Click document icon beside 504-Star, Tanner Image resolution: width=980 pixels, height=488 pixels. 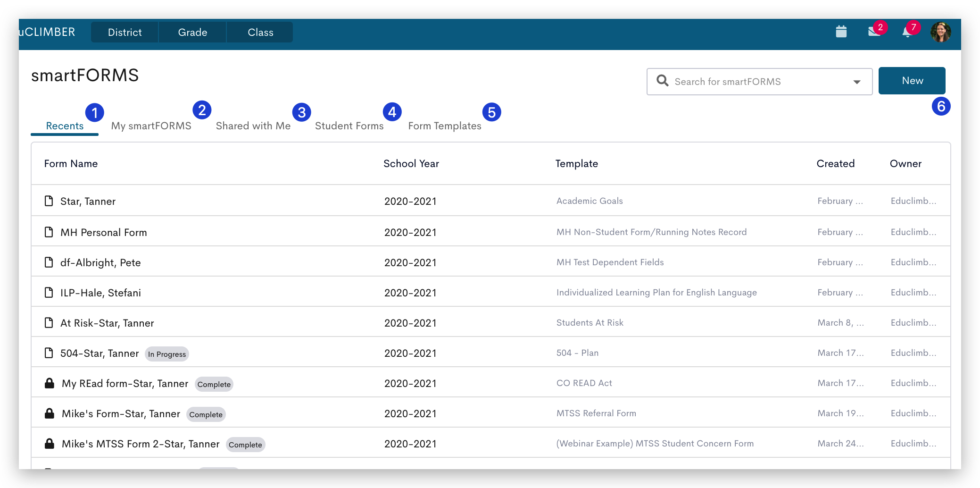(49, 353)
